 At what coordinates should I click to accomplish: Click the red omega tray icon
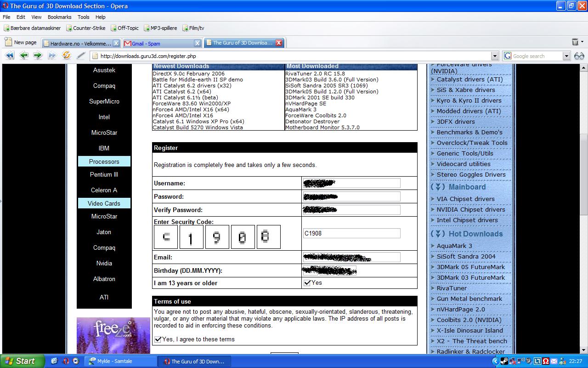coord(546,361)
